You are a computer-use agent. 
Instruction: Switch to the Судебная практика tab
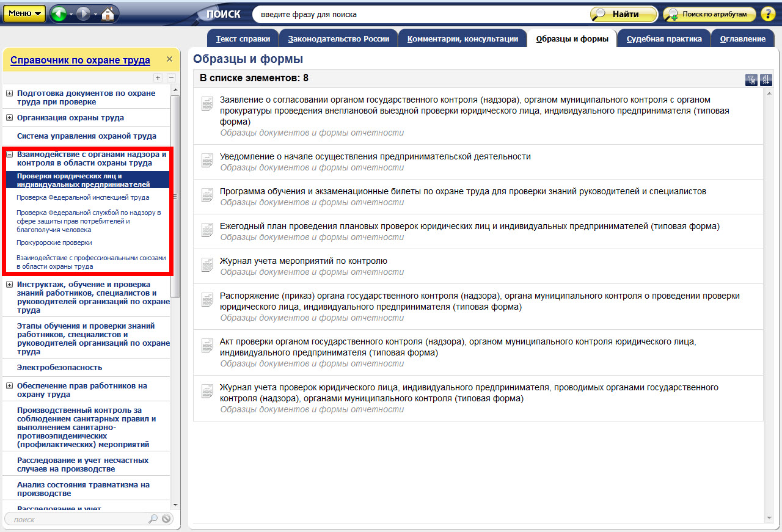coord(663,39)
